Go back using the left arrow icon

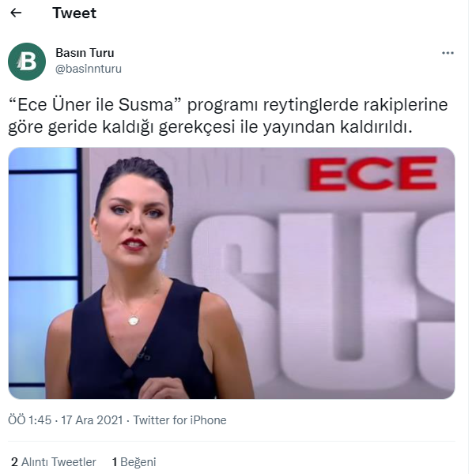16,13
